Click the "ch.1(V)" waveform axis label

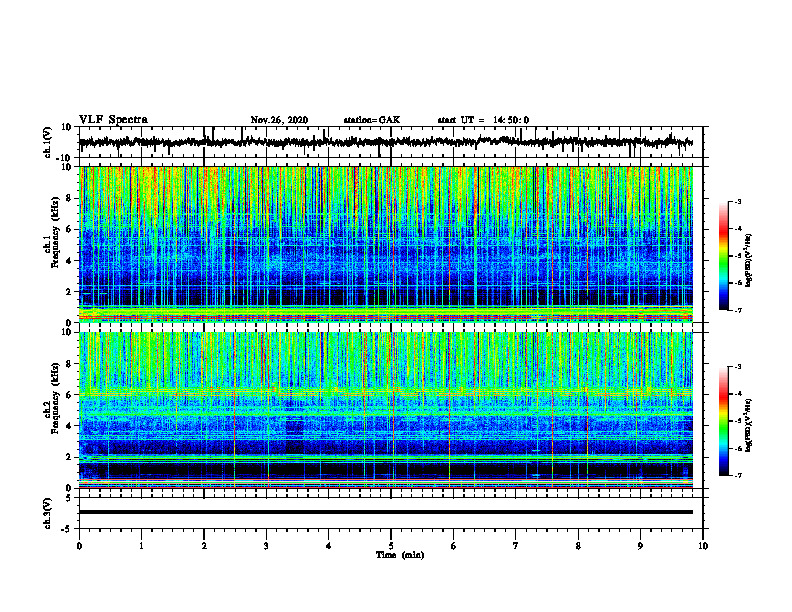pos(48,142)
